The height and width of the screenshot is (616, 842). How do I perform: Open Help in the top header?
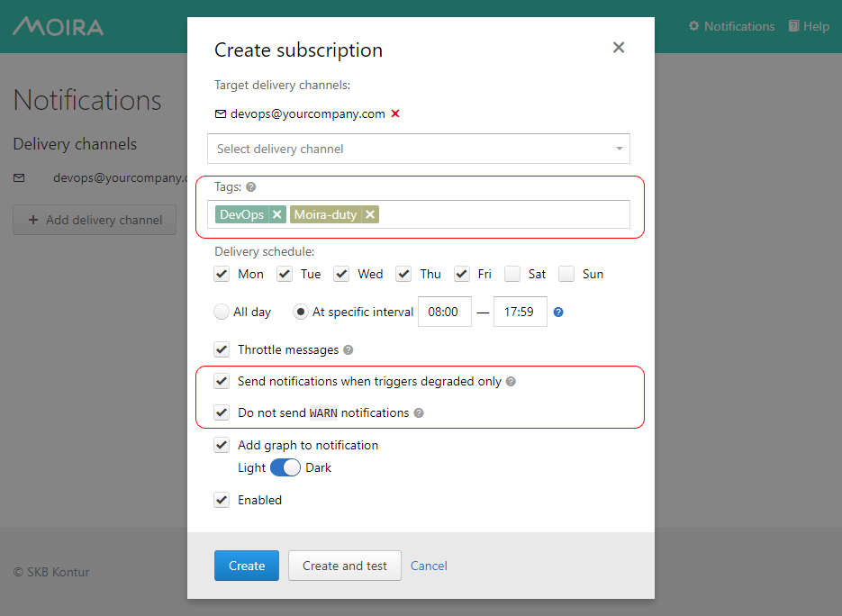click(x=809, y=26)
